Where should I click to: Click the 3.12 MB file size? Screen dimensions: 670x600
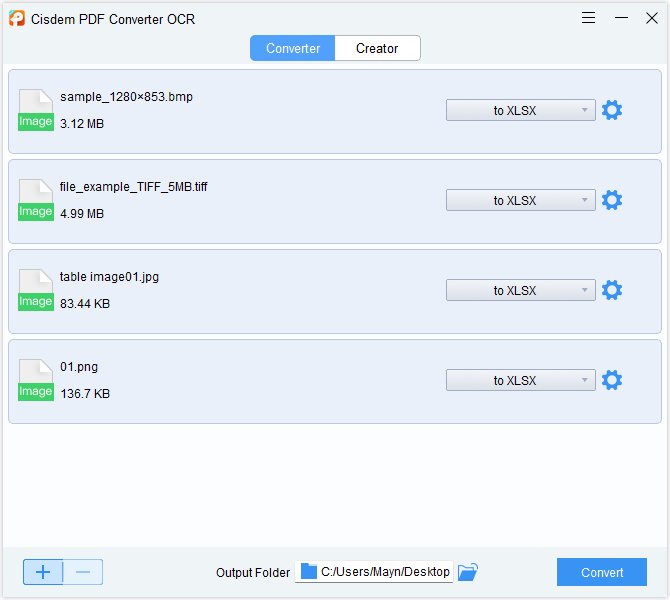point(82,124)
